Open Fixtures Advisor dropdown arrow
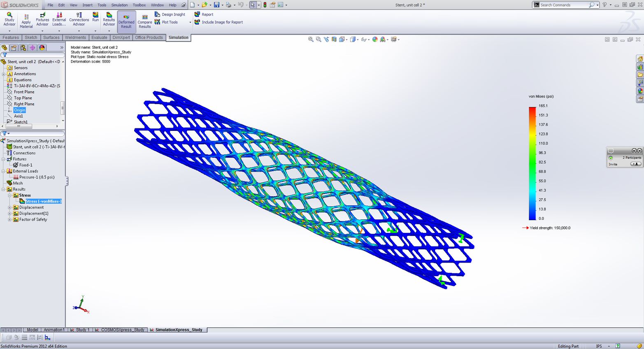Viewport: 644px width, 349px height. tap(42, 31)
